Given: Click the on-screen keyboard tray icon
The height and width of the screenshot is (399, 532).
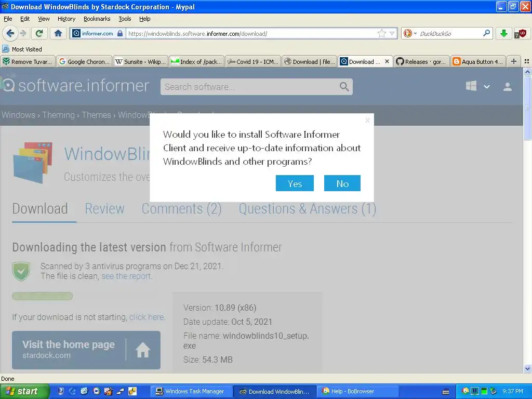Looking at the screenshot, I should tap(446, 392).
